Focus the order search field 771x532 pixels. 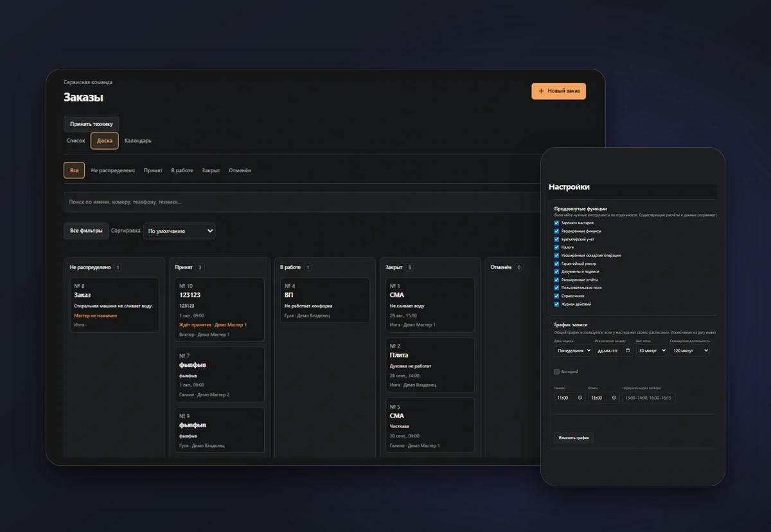(x=302, y=202)
